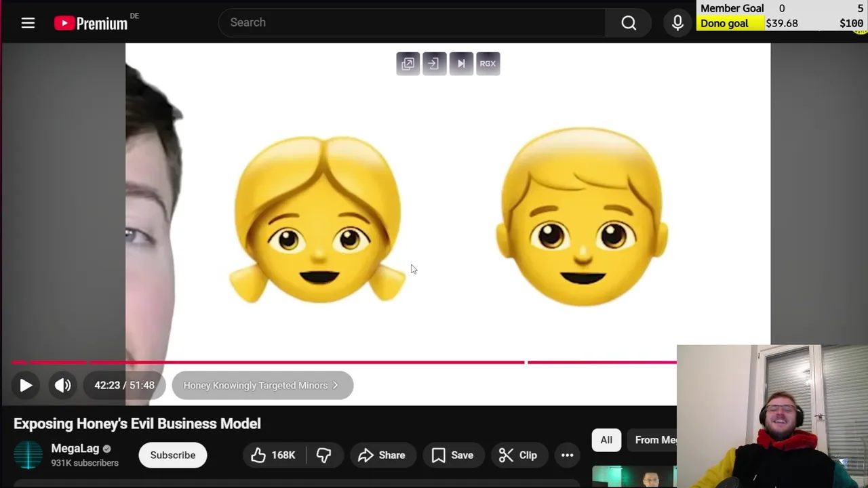Seek on the red video progress bar
This screenshot has width=868, height=488.
click(344, 363)
